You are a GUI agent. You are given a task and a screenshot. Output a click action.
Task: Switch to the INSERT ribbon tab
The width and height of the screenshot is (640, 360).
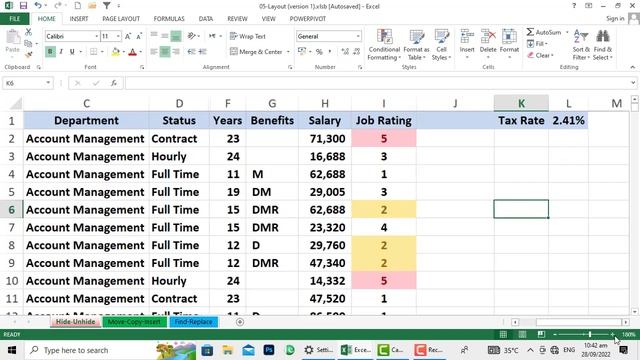[x=79, y=19]
